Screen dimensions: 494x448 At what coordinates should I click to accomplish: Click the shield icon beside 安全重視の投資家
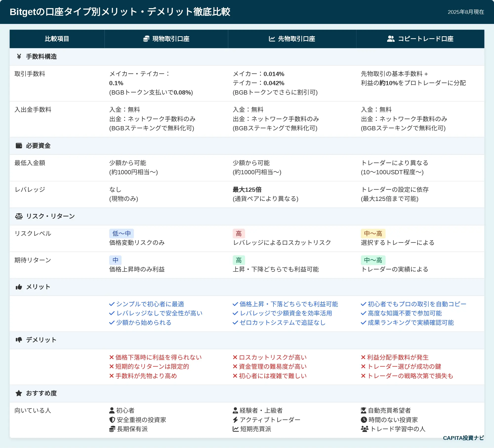point(112,420)
